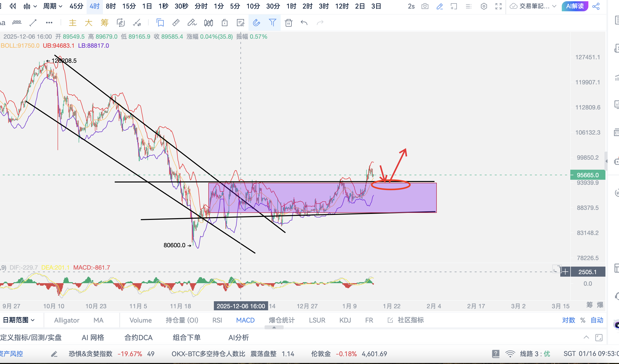Open the 日期范围 date range dropdown
The height and width of the screenshot is (364, 619).
click(19, 320)
